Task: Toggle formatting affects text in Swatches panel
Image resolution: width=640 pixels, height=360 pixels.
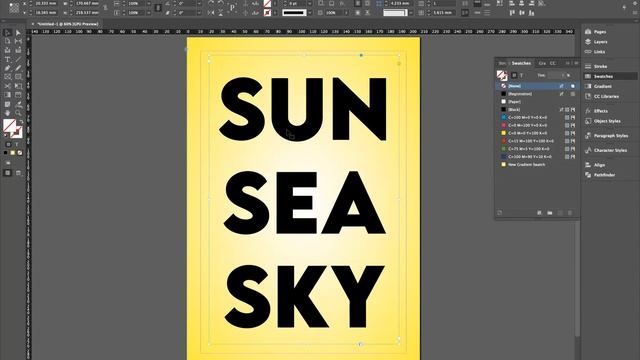Action: (x=521, y=75)
